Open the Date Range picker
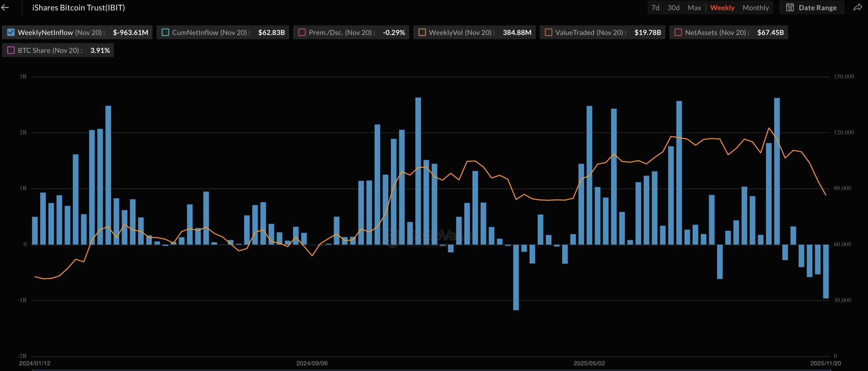The width and height of the screenshot is (868, 371). tap(818, 7)
